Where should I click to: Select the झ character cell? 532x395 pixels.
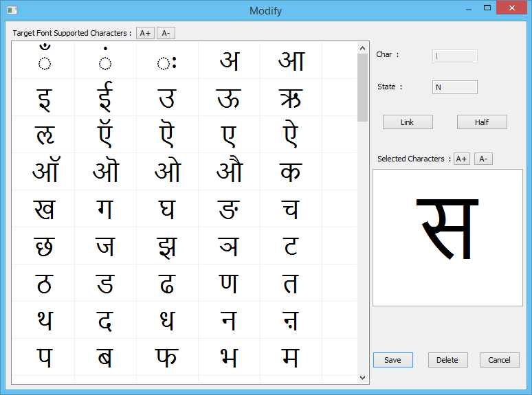(167, 245)
